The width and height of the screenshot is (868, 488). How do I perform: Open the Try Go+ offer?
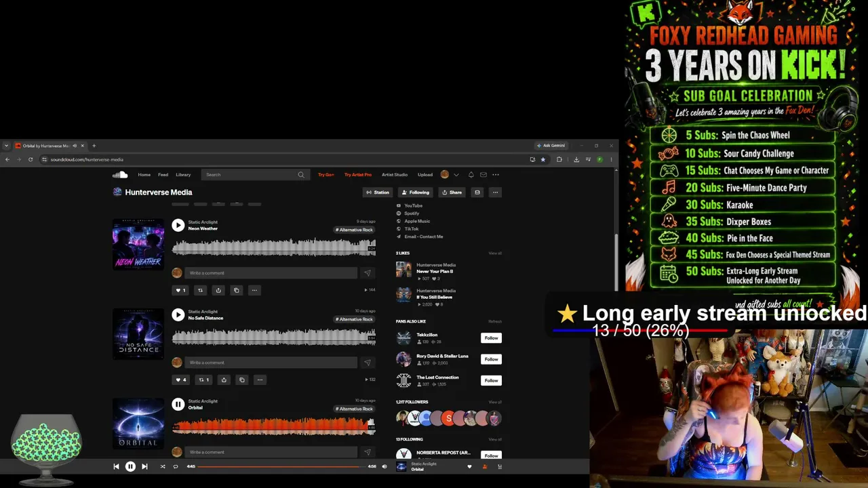[326, 175]
